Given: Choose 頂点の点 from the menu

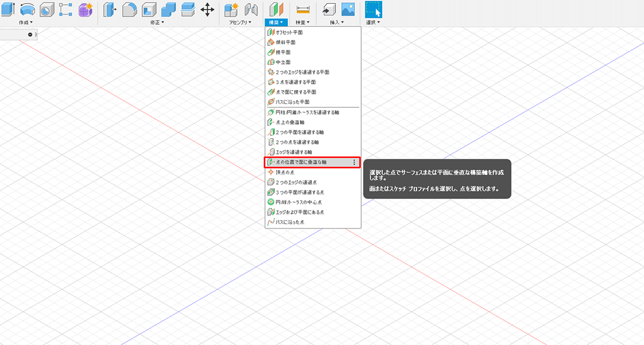Looking at the screenshot, I should click(x=313, y=172).
